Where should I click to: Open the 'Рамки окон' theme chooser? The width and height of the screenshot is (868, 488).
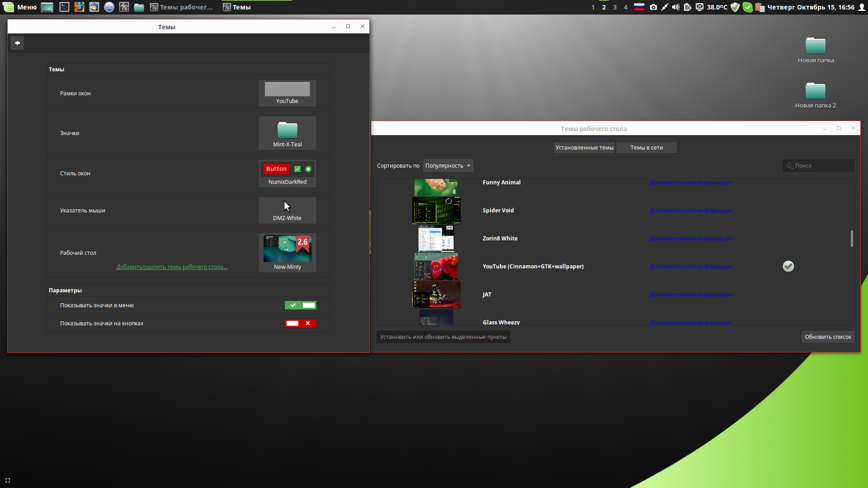coord(287,94)
